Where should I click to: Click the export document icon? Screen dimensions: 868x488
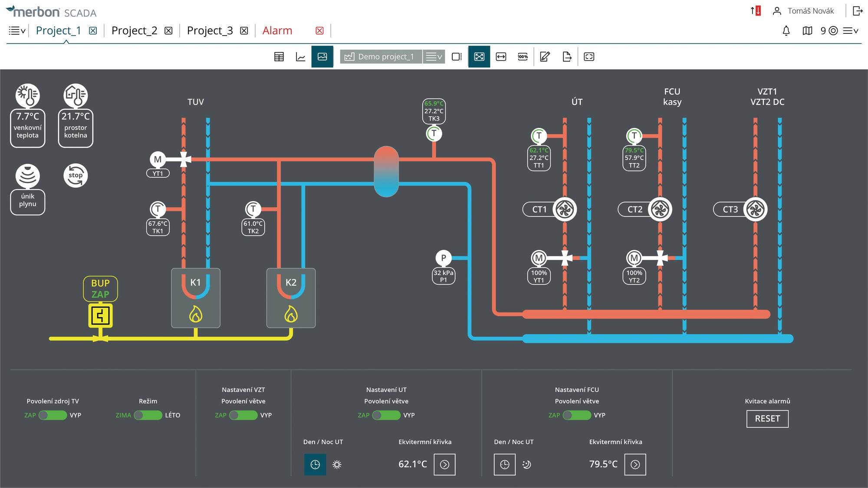coord(567,57)
